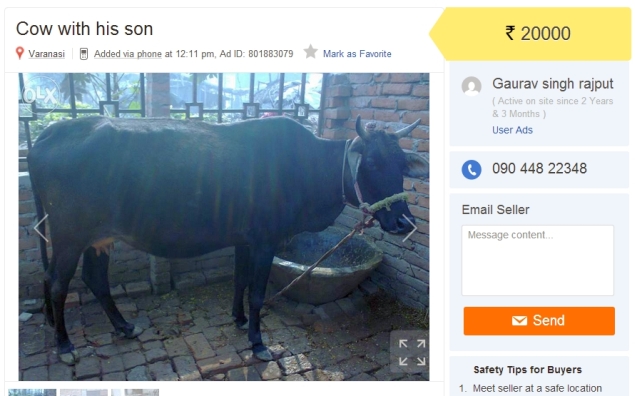
Task: Click the OLX watermark logo
Action: (x=40, y=96)
